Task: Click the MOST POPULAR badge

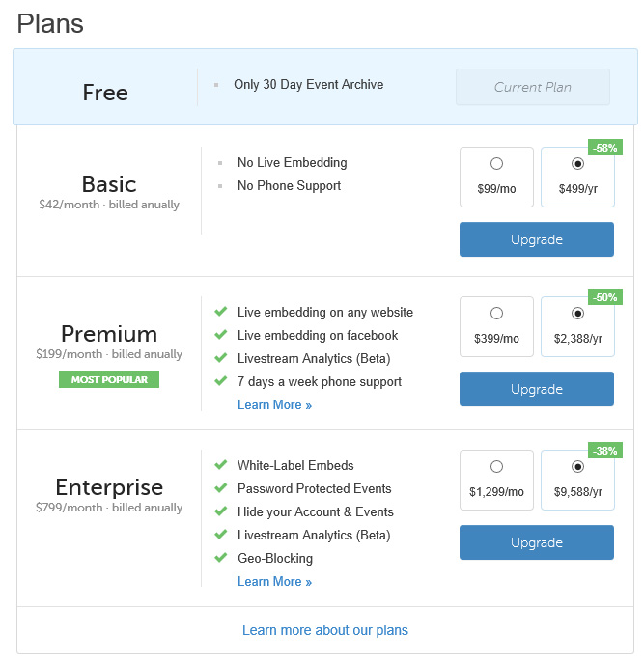Action: (109, 379)
